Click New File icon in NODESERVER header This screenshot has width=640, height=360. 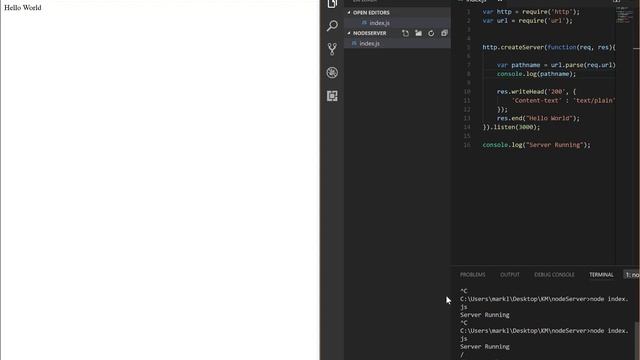pos(405,33)
